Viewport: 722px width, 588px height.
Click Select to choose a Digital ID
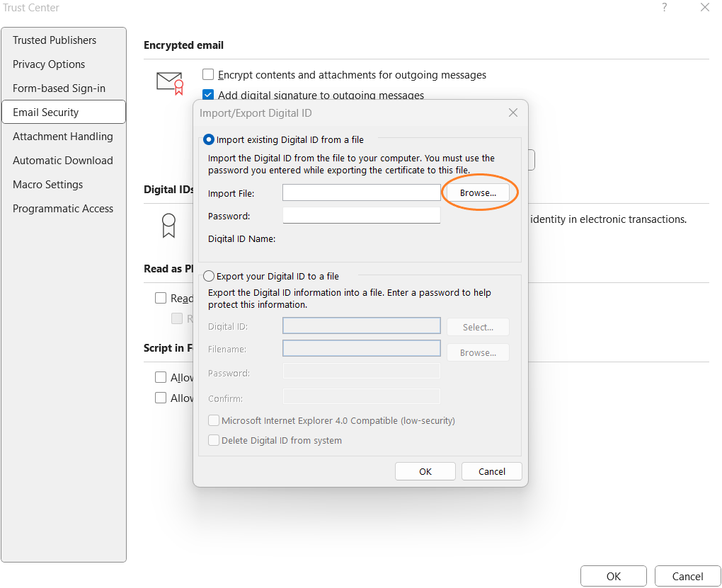478,327
